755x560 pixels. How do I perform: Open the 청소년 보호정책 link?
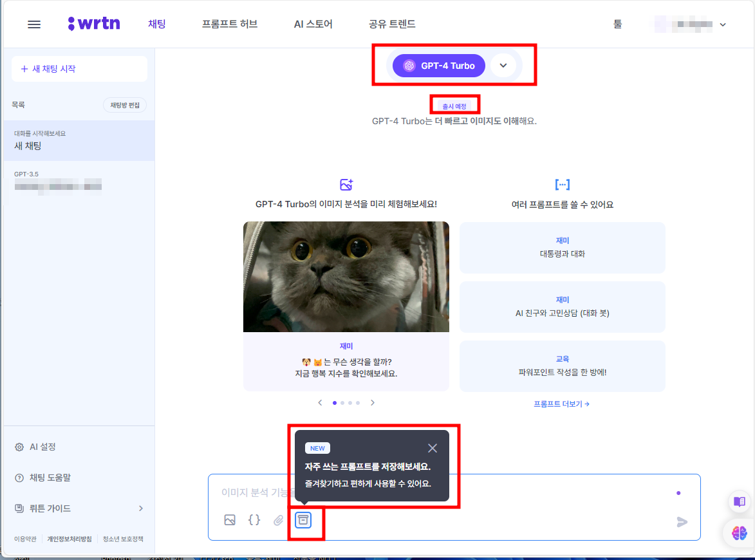pyautogui.click(x=123, y=539)
